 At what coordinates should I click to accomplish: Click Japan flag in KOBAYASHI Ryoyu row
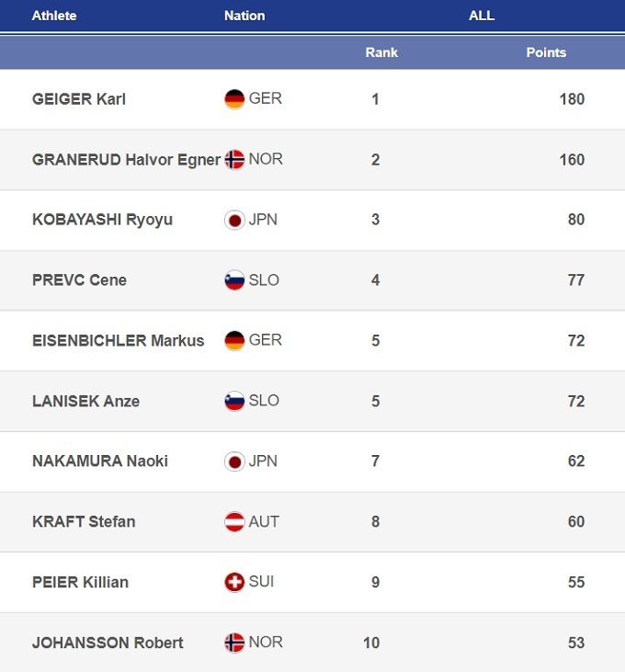pyautogui.click(x=234, y=220)
